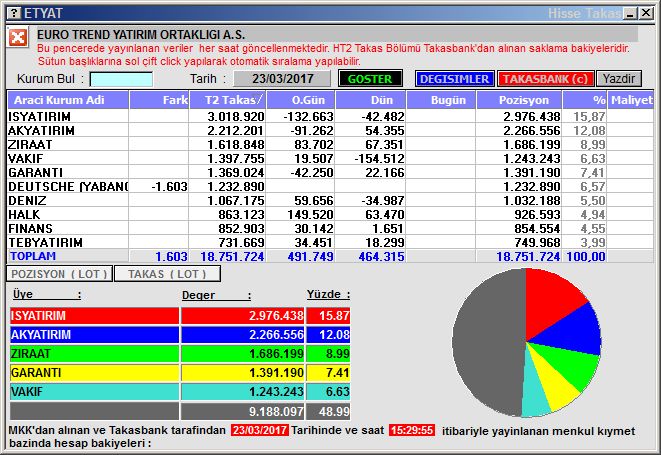Click the Yazdir print button

click(619, 78)
